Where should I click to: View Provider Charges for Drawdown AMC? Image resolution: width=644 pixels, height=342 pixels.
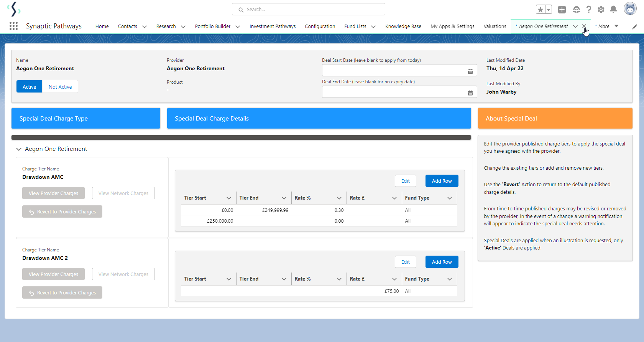coord(53,193)
